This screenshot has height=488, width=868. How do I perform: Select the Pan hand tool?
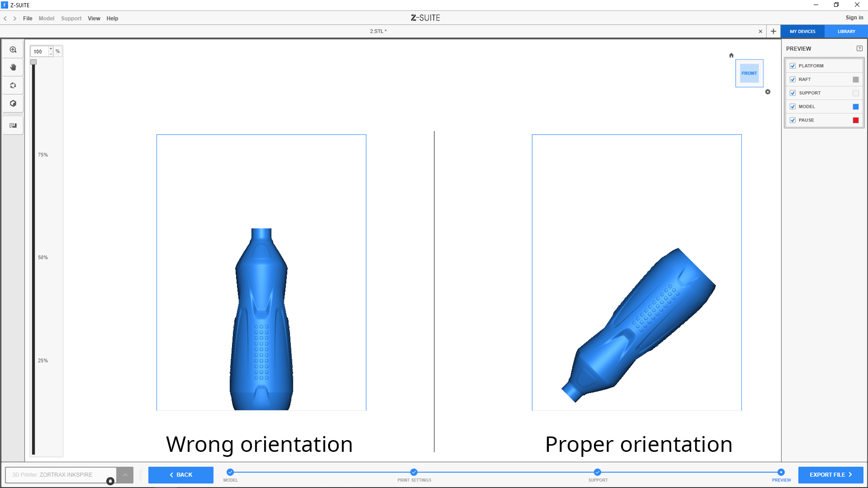click(13, 67)
